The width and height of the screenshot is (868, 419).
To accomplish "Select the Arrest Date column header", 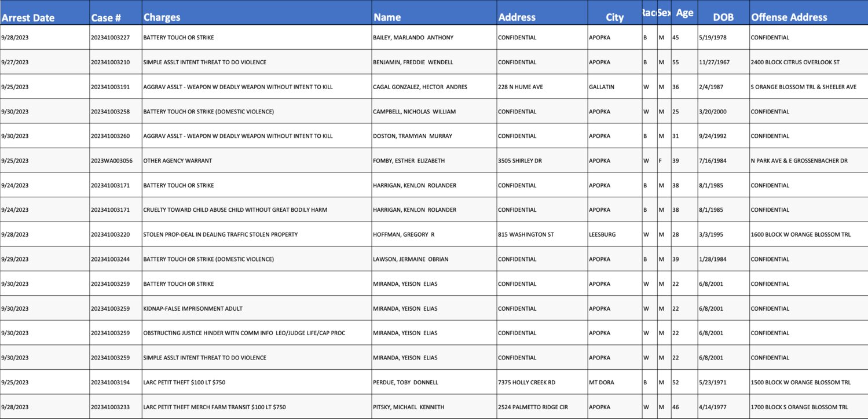I will (x=45, y=13).
